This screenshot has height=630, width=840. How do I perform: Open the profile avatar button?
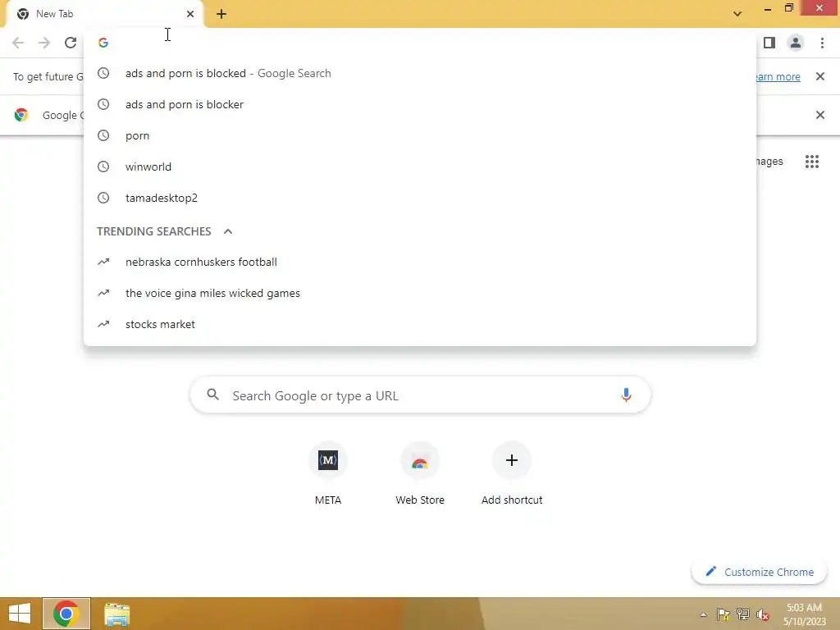(x=796, y=43)
